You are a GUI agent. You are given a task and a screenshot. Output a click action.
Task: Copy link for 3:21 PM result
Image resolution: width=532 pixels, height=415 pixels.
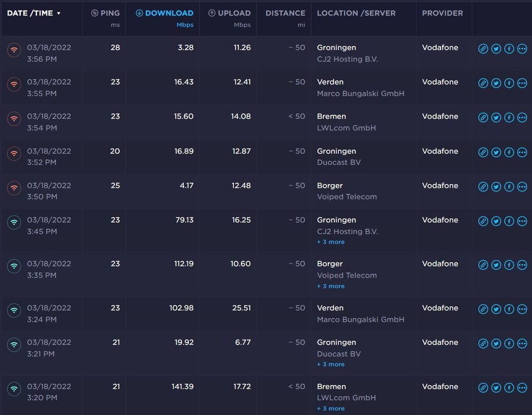(x=483, y=344)
